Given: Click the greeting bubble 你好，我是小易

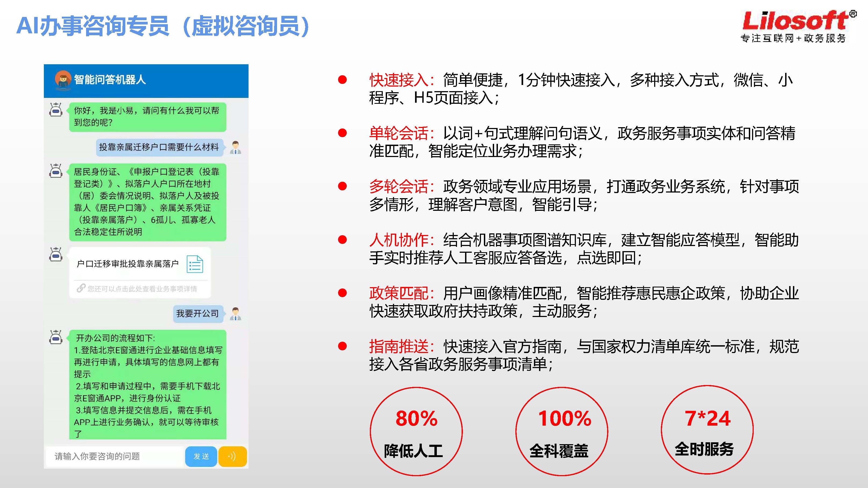Looking at the screenshot, I should [148, 117].
